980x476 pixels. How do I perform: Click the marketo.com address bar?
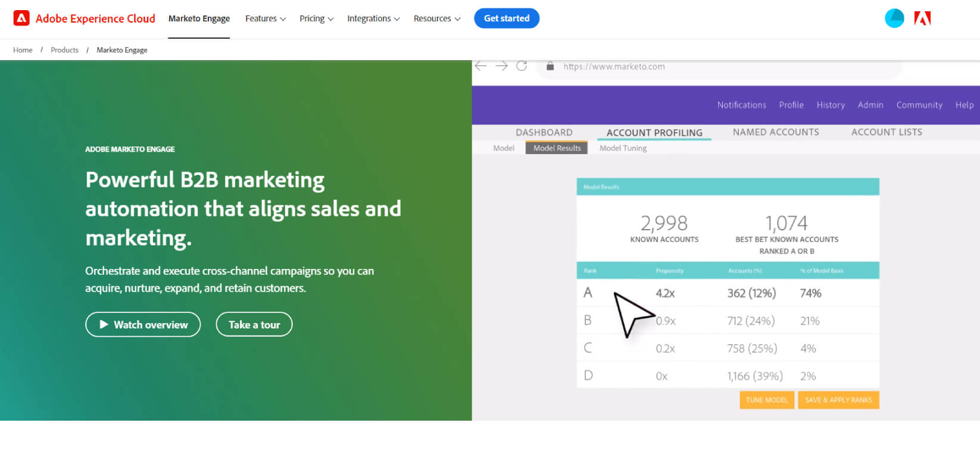719,67
